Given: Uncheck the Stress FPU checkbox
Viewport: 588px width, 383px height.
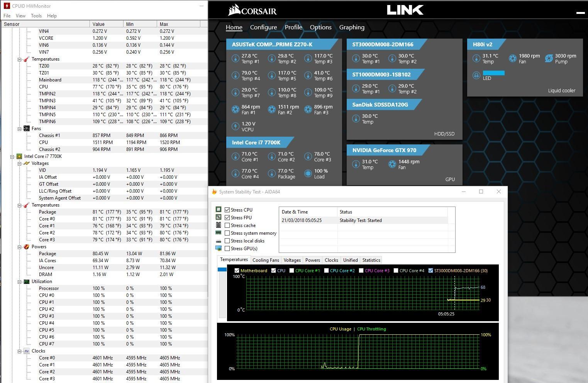Looking at the screenshot, I should click(x=227, y=218).
